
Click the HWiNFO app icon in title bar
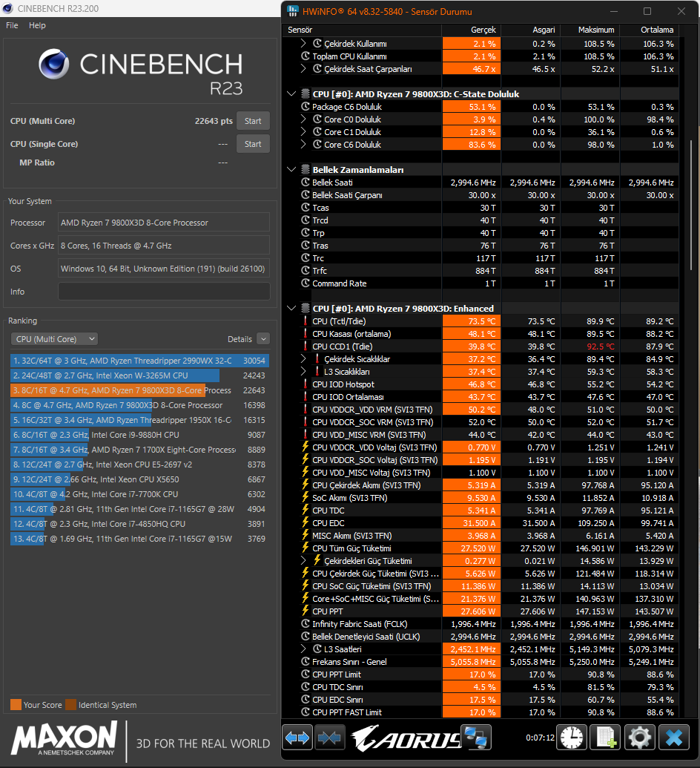pyautogui.click(x=293, y=11)
